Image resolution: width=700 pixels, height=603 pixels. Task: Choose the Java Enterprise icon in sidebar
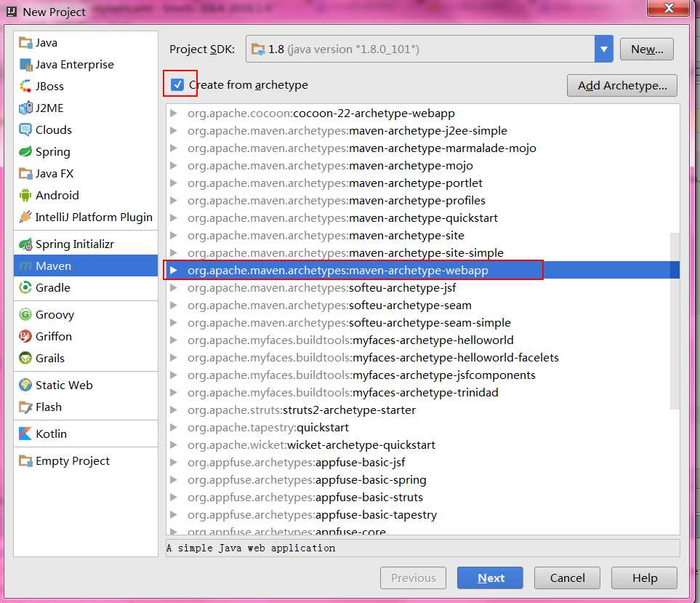25,65
